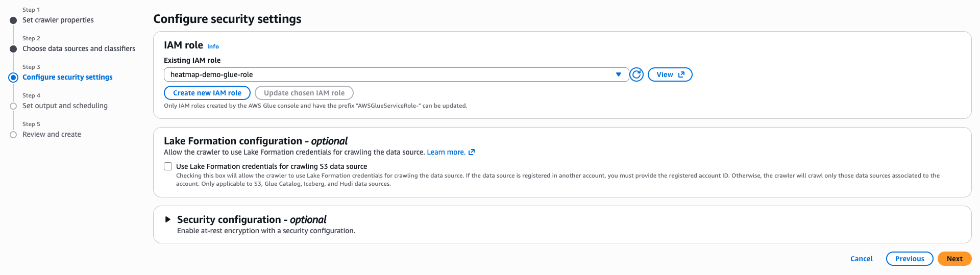Click the Step 5 empty step circle
This screenshot has height=275, width=980.
(x=13, y=135)
